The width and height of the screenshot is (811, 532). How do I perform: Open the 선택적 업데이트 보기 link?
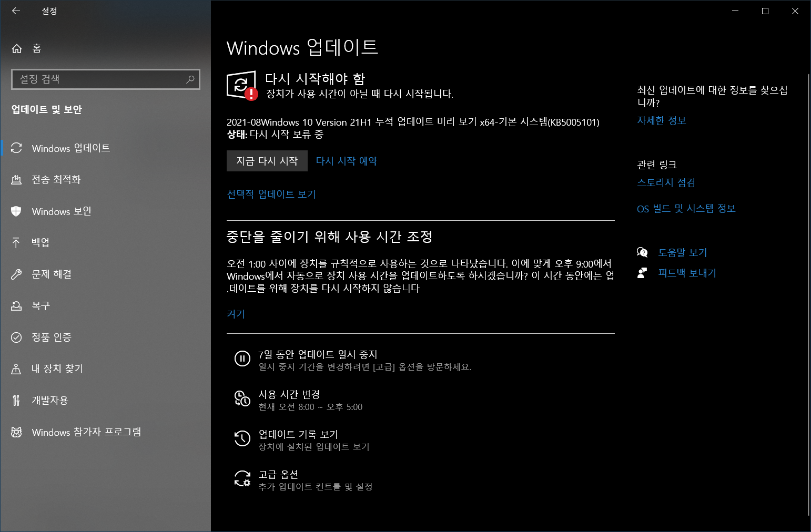271,194
